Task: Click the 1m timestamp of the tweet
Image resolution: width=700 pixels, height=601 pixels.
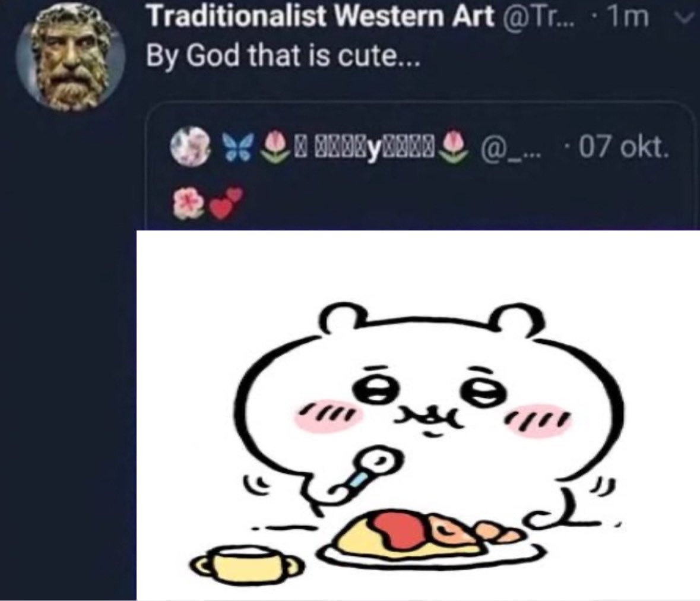Action: coord(628,17)
